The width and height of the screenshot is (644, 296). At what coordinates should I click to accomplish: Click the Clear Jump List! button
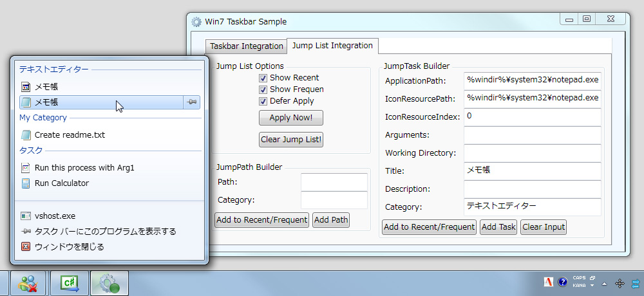(291, 140)
